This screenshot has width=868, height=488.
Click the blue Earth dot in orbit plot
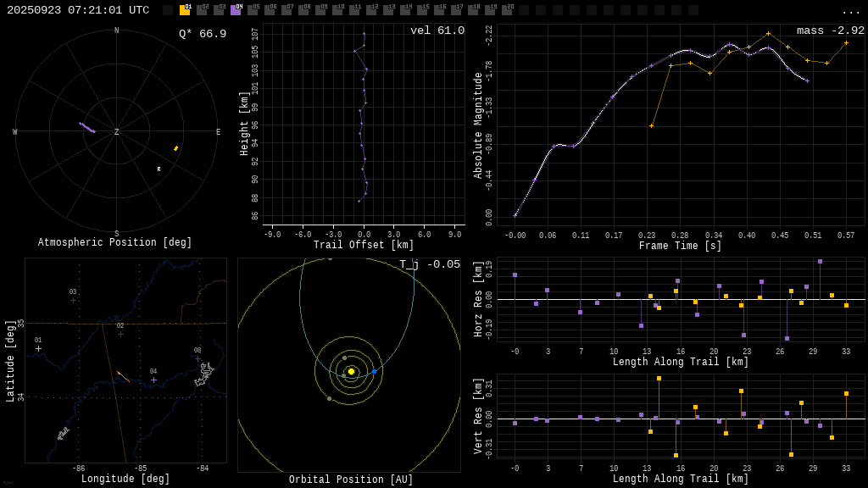(x=374, y=371)
